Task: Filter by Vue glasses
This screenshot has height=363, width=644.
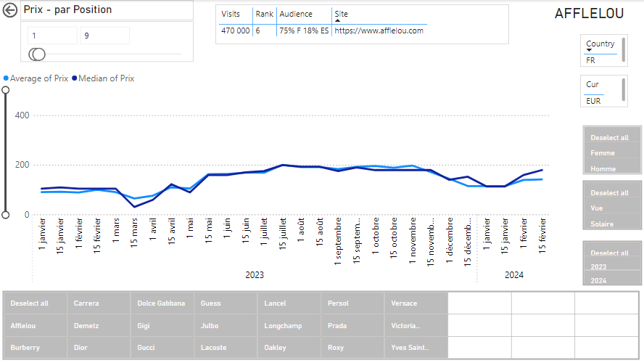Action: (612, 208)
